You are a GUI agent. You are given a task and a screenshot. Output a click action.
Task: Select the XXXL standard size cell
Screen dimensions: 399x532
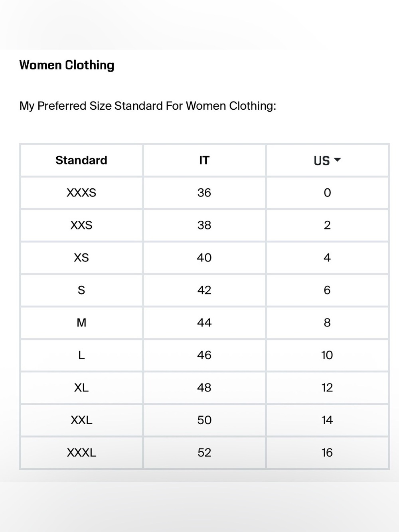coord(81,453)
